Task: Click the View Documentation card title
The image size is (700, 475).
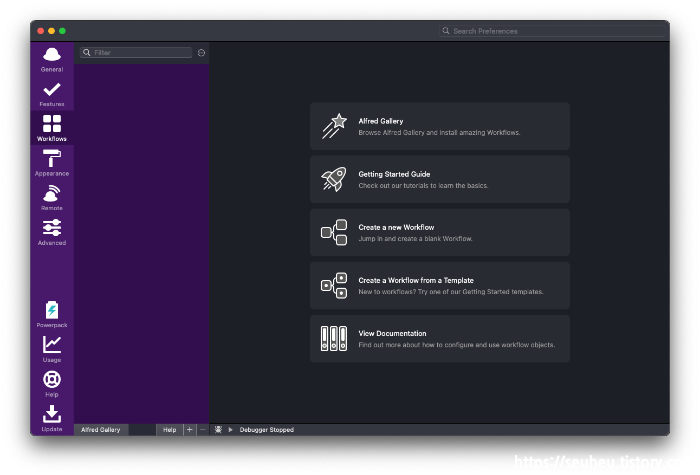Action: [x=392, y=333]
